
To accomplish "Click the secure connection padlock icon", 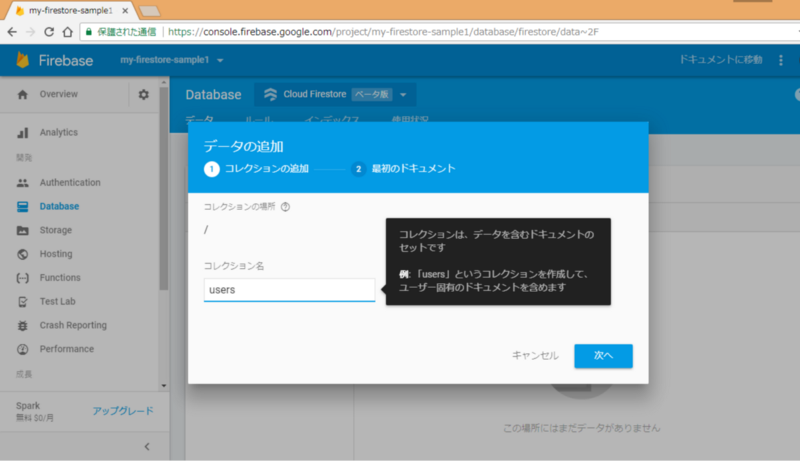I will click(89, 32).
